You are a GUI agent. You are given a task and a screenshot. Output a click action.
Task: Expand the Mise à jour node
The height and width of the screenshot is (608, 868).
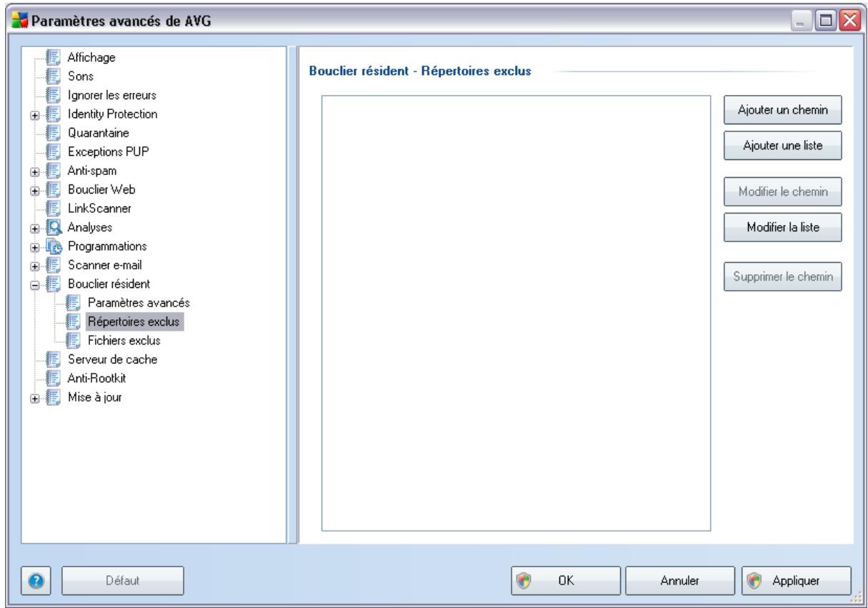34,399
